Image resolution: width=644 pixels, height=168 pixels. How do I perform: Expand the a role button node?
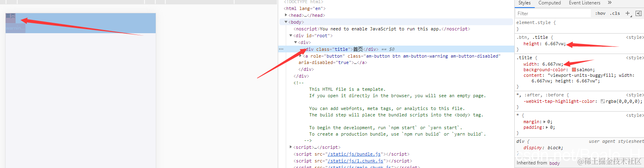[301, 56]
